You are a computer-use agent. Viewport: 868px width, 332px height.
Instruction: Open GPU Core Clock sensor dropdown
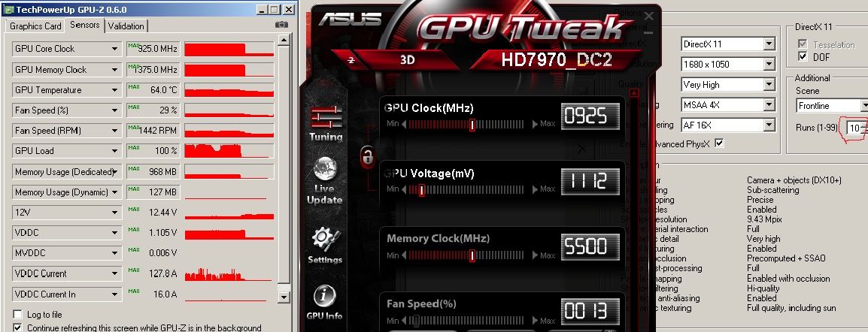tap(114, 49)
